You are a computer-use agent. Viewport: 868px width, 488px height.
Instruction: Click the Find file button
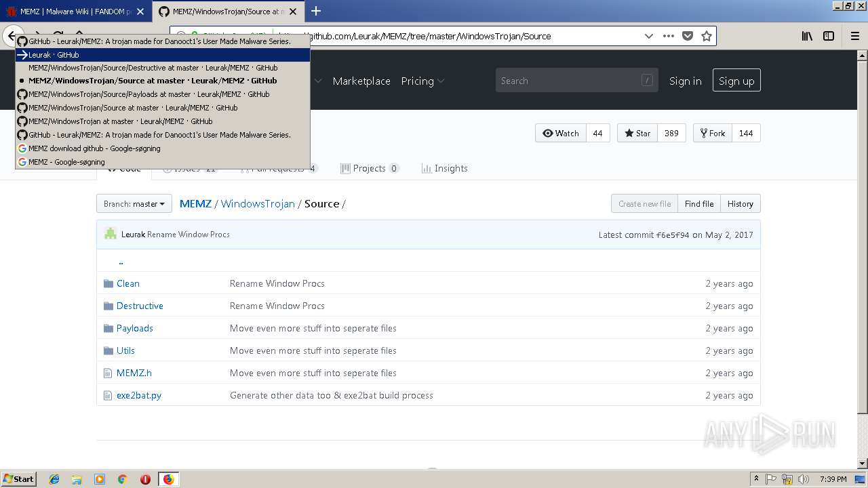click(699, 203)
